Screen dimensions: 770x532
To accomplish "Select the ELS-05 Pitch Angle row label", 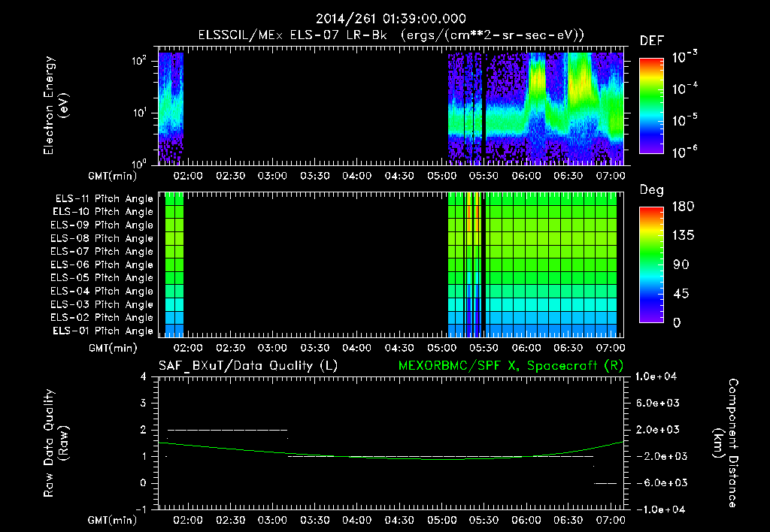I will [102, 278].
